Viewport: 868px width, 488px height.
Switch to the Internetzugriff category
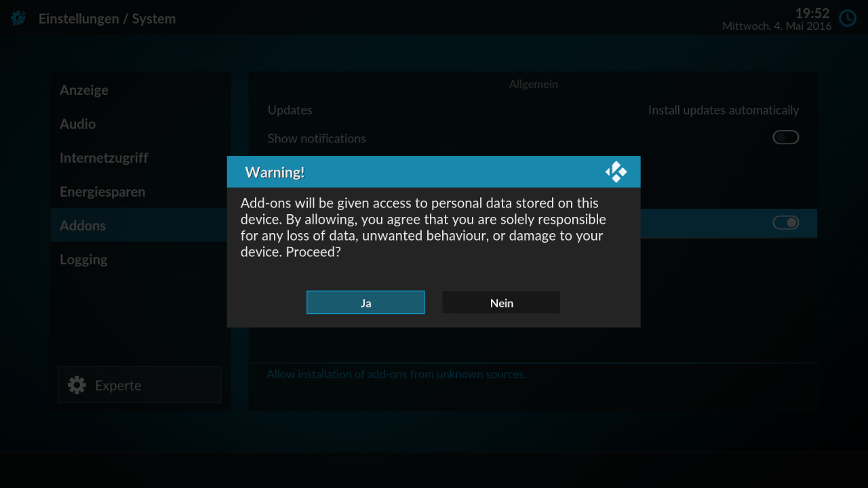[x=104, y=157]
